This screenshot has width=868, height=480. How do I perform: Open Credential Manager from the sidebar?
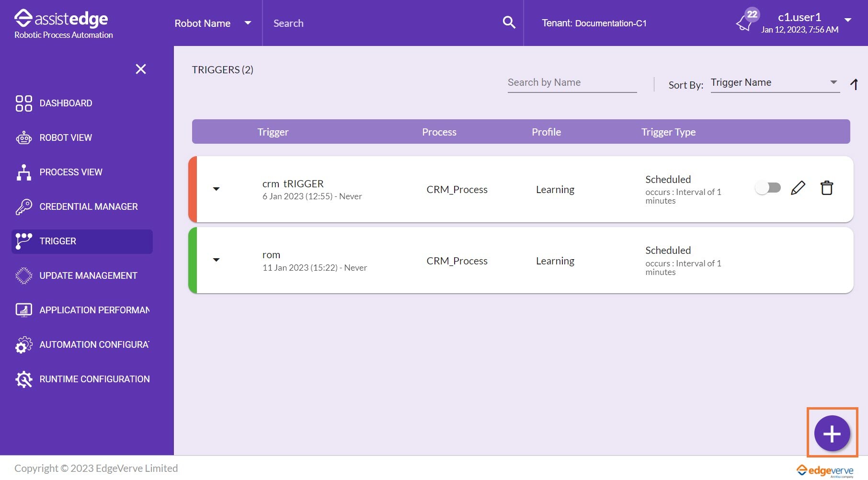88,207
